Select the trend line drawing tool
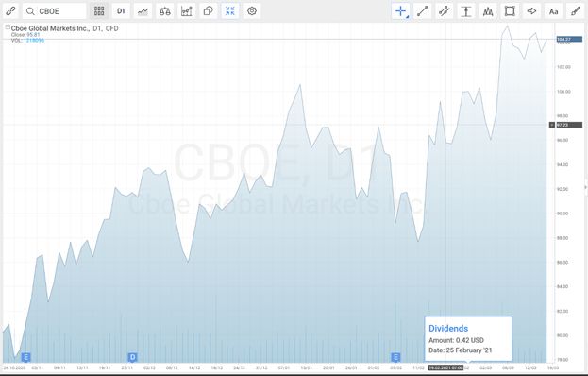The height and width of the screenshot is (376, 588). tap(422, 11)
